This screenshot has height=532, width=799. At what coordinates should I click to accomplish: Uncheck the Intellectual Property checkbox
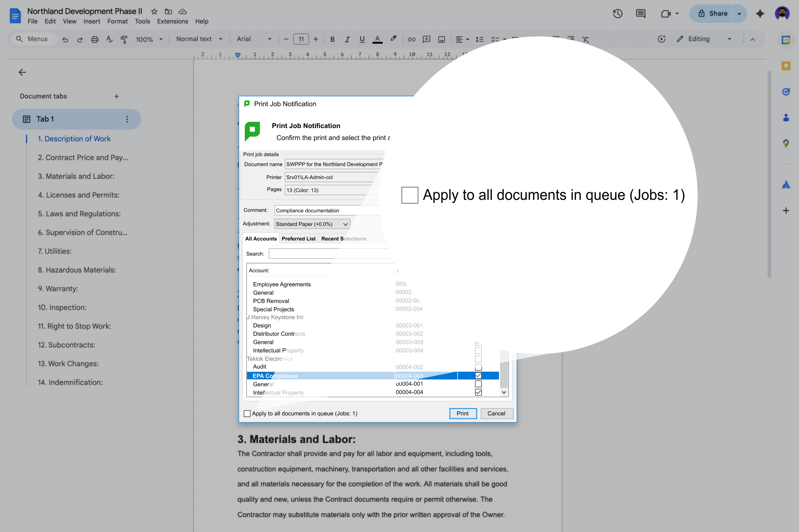(478, 392)
